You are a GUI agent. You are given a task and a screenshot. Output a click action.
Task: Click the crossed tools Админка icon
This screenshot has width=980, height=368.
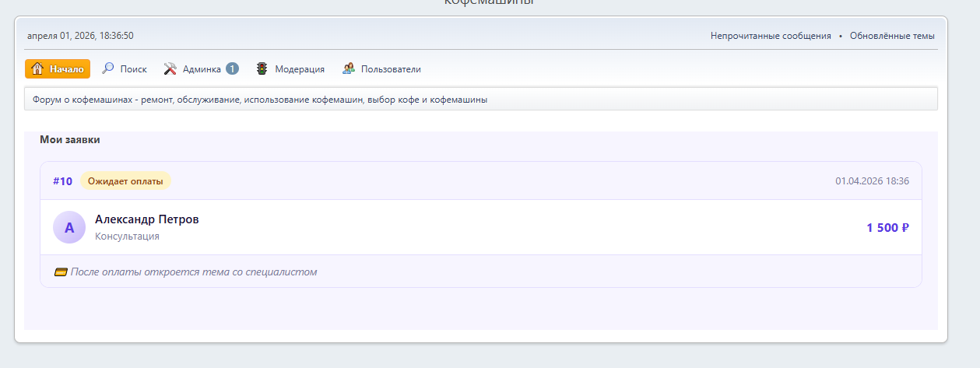click(170, 68)
